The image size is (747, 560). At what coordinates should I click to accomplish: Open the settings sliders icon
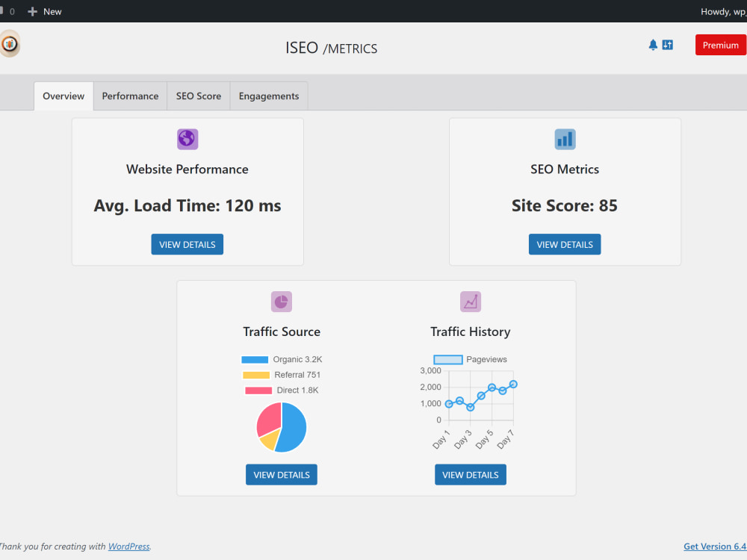coord(667,46)
